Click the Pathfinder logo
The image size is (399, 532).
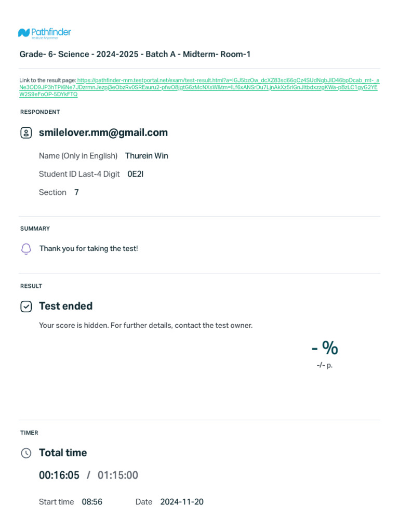pyautogui.click(x=44, y=33)
